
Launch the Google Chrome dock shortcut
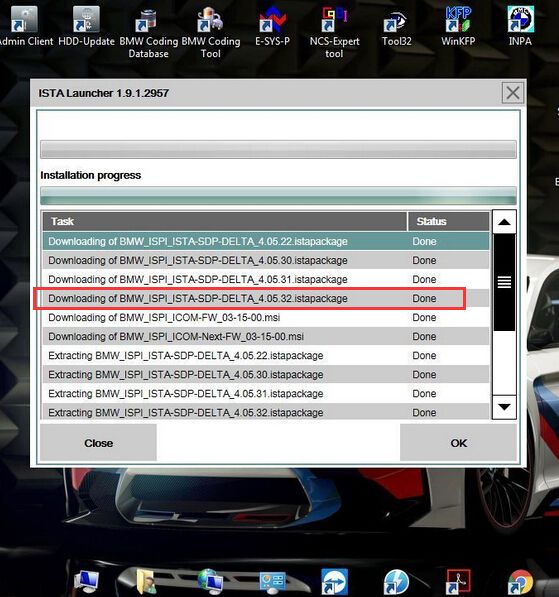(520, 581)
